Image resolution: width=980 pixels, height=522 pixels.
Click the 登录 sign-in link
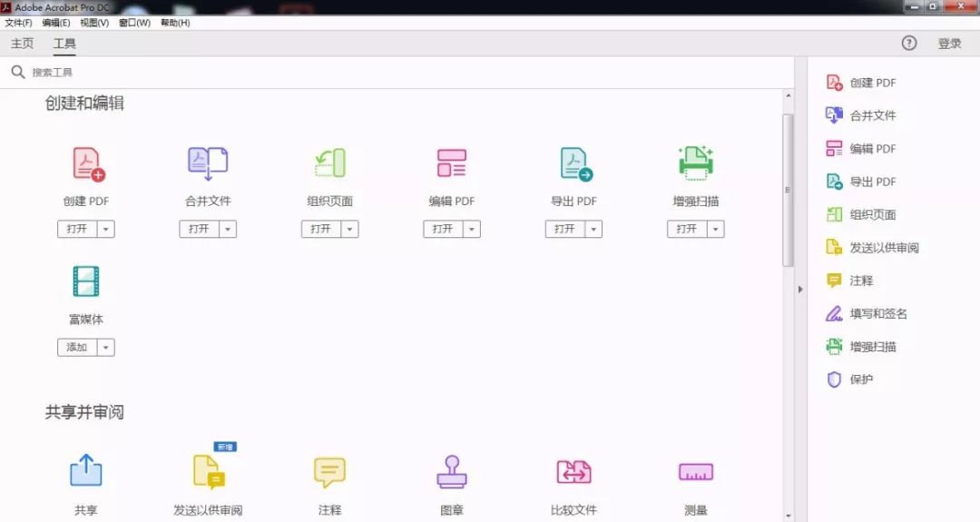949,44
